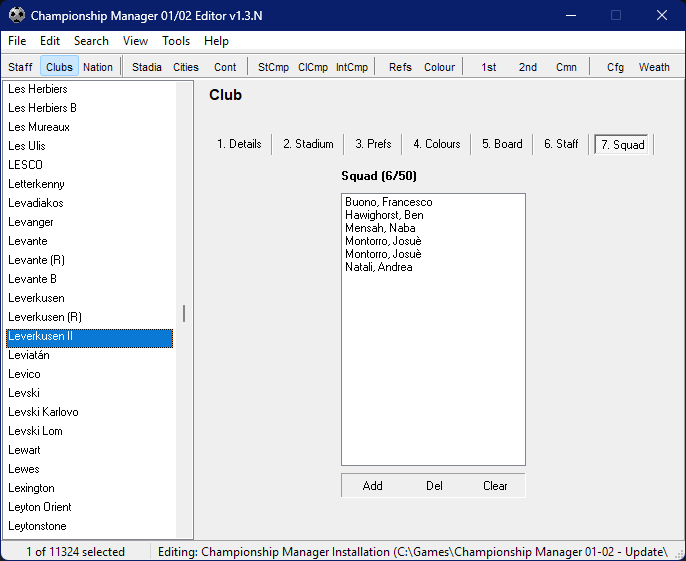
Task: Click the Add squad button
Action: tap(372, 486)
